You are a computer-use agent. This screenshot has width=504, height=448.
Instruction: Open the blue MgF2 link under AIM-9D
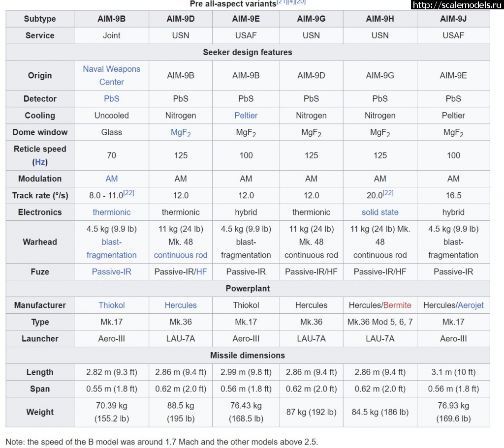[180, 133]
